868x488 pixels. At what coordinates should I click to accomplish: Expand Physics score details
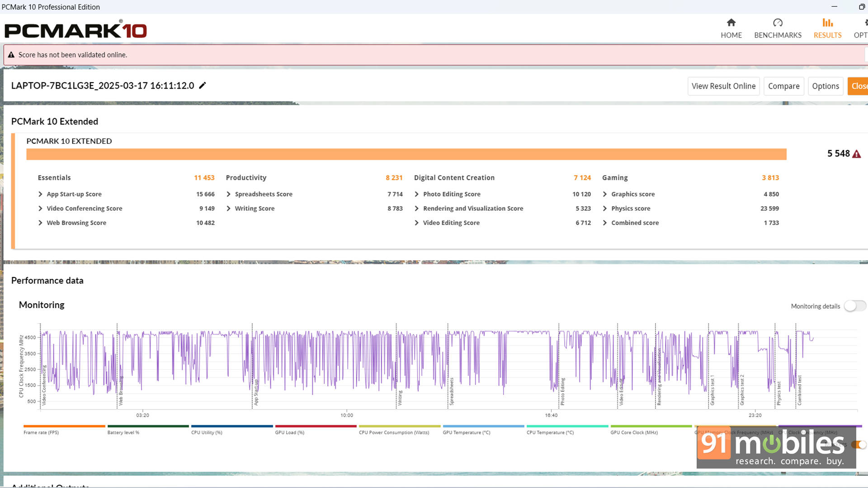coord(604,208)
